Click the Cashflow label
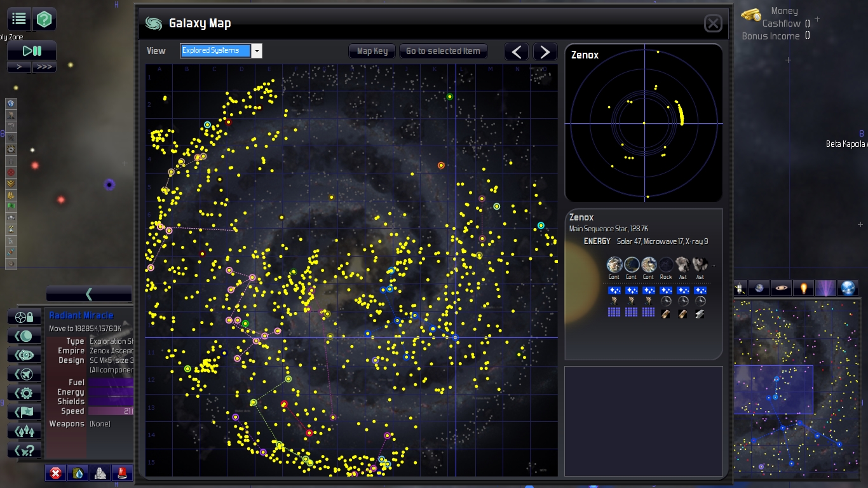868x488 pixels. pos(782,24)
